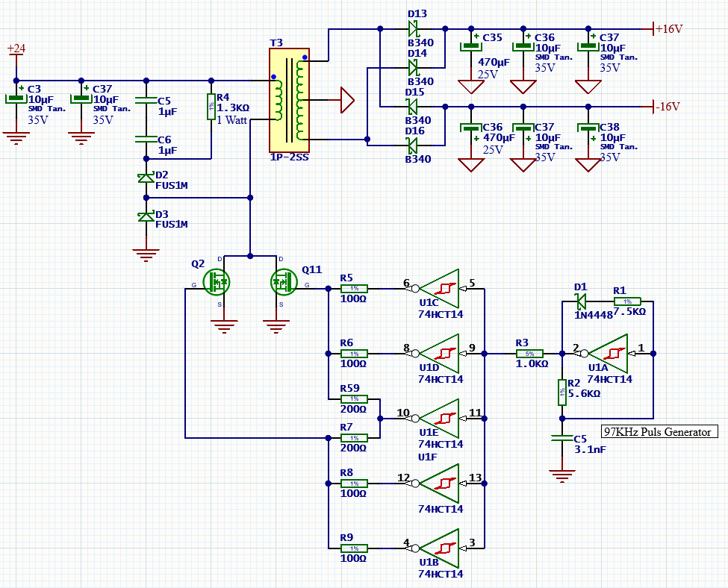Select the C3 10µF tantalum capacitor

[x=16, y=98]
